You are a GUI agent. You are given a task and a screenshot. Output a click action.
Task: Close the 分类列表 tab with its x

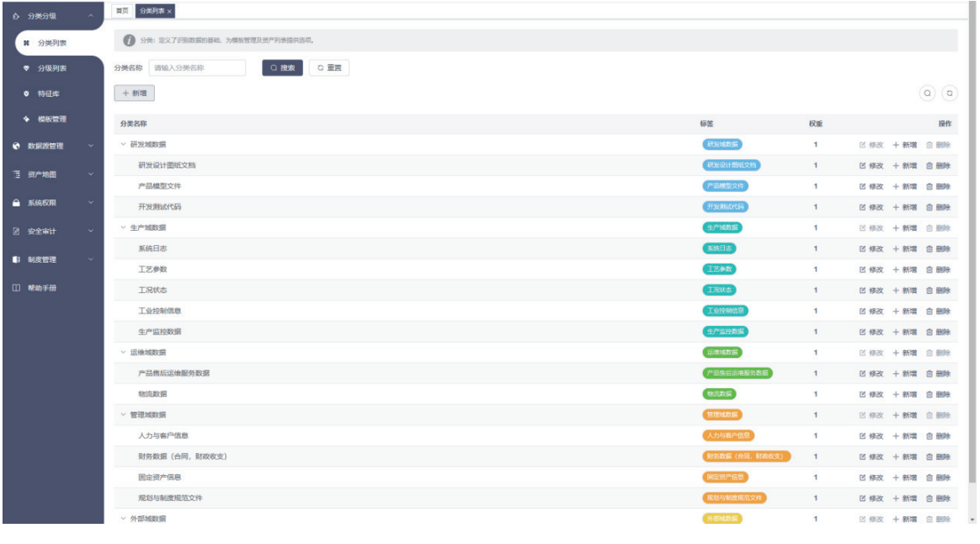coord(169,11)
